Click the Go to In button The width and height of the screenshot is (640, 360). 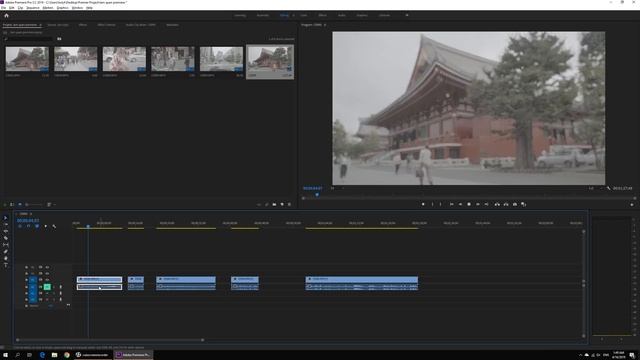451,204
